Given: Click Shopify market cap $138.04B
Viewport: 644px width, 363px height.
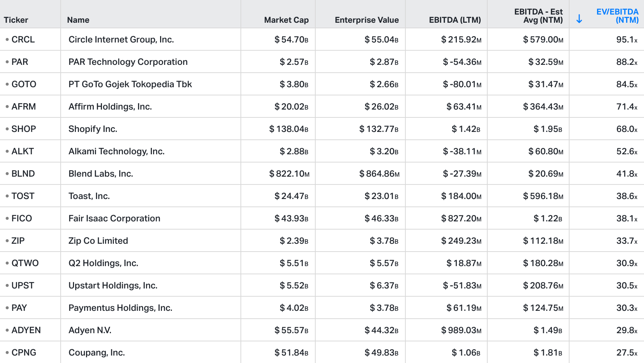Looking at the screenshot, I should (289, 129).
